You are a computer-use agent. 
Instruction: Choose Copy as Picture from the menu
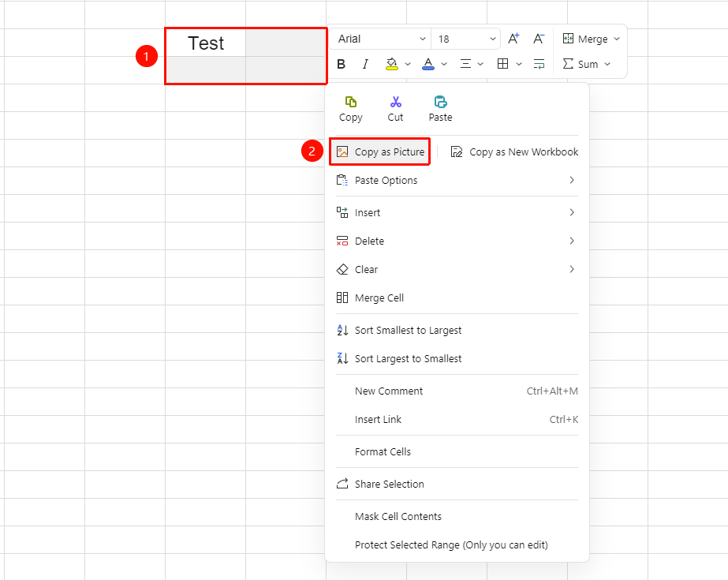[380, 152]
